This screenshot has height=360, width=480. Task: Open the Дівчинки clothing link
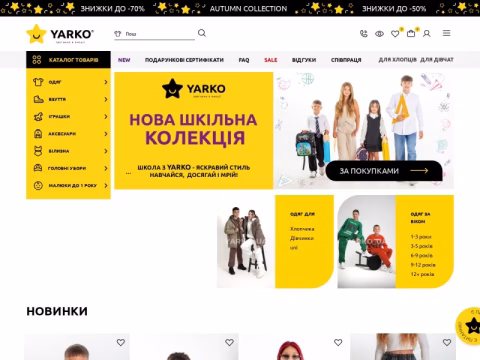click(302, 238)
